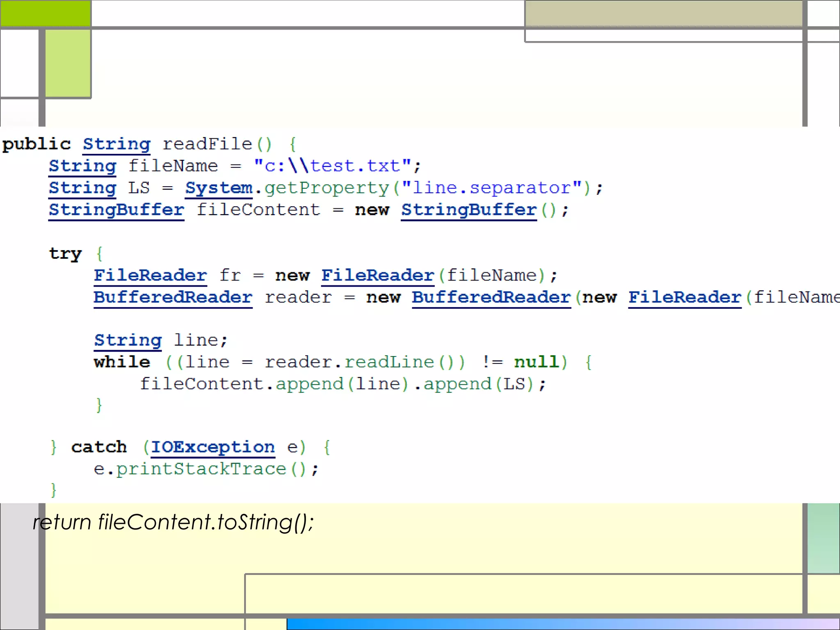Click the 'catch' keyword
This screenshot has height=630, width=840.
pos(99,447)
